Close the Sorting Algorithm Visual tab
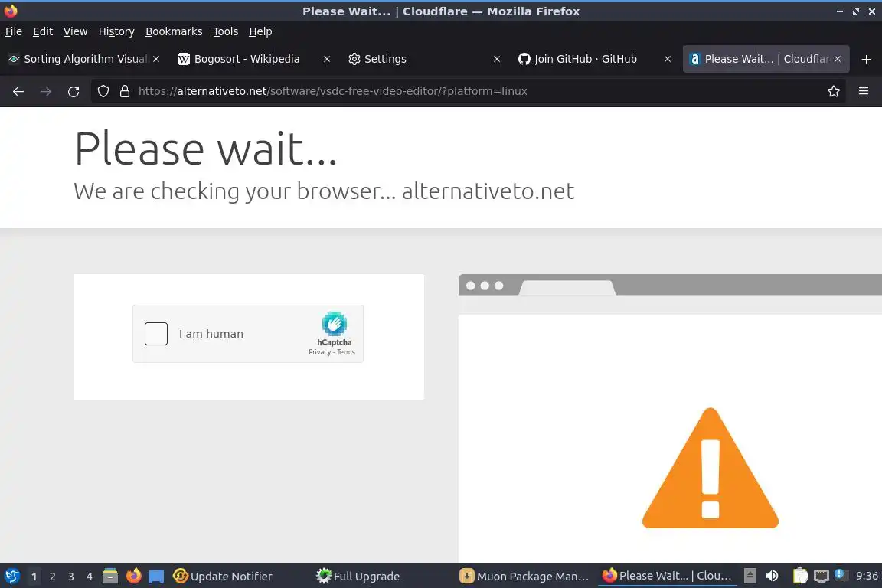Image resolution: width=882 pixels, height=588 pixels. [156, 59]
